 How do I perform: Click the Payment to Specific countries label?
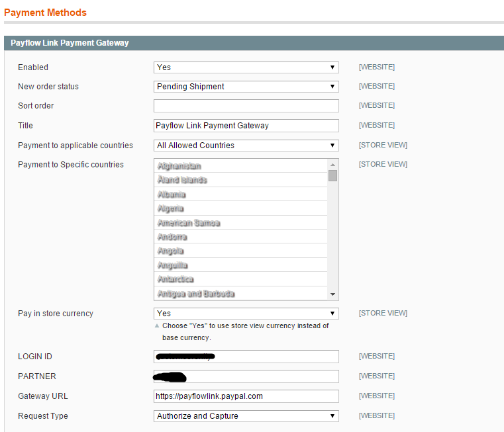(x=71, y=165)
